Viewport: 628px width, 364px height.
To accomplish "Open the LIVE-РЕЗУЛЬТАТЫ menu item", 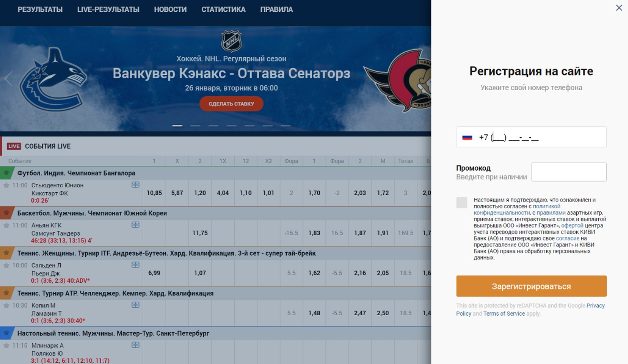I will click(108, 9).
